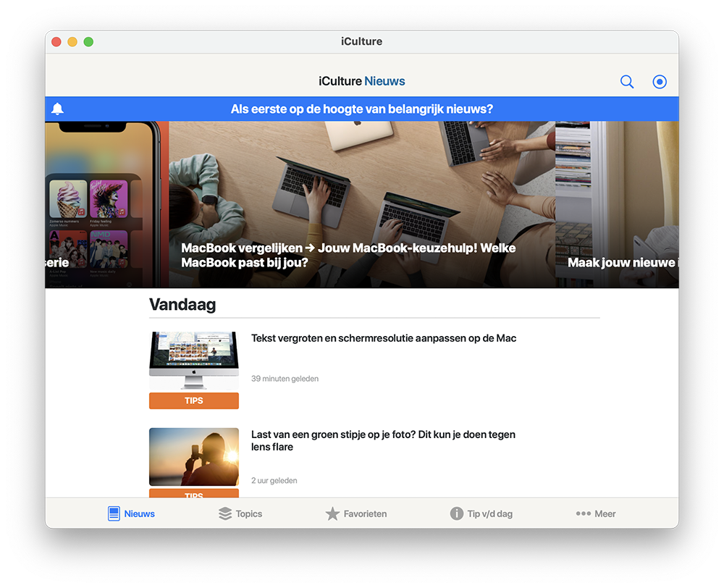724x588 pixels.
Task: Open the Nieuws tab
Action: (x=131, y=513)
